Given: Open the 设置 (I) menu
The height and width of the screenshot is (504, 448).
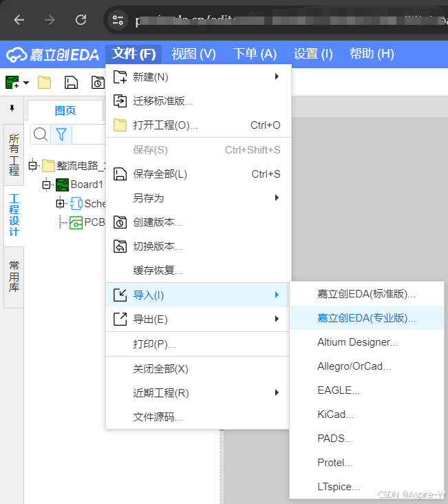Looking at the screenshot, I should click(x=313, y=54).
